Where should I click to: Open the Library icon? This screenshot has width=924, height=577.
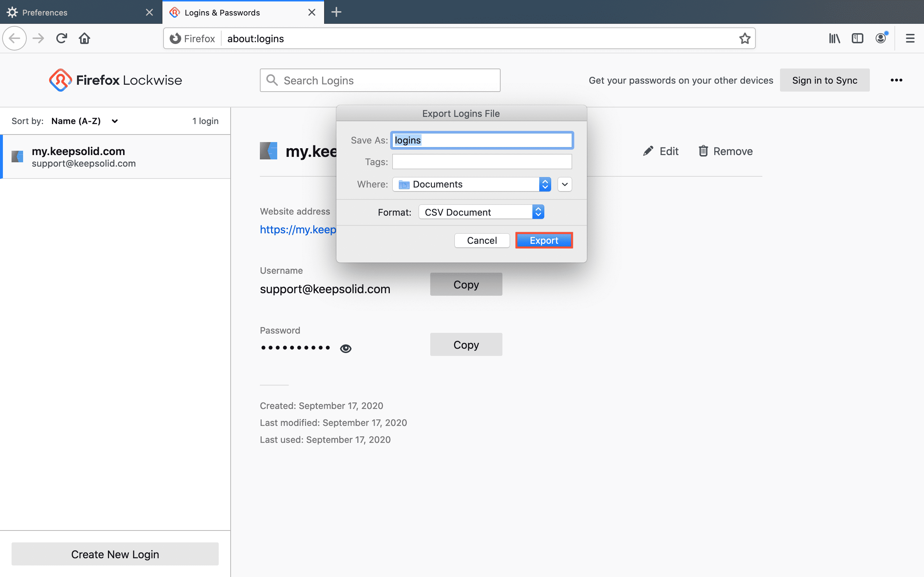pyautogui.click(x=834, y=38)
